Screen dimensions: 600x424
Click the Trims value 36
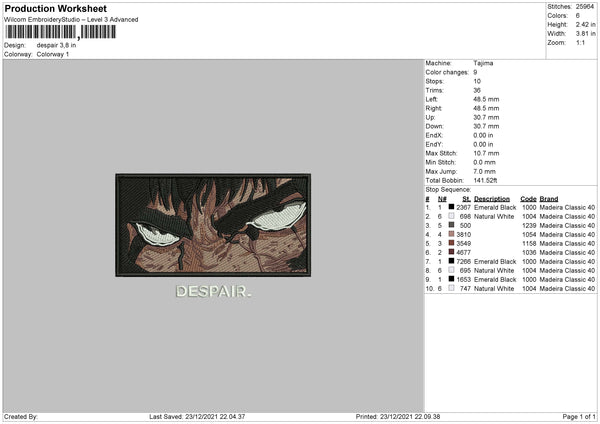(477, 90)
